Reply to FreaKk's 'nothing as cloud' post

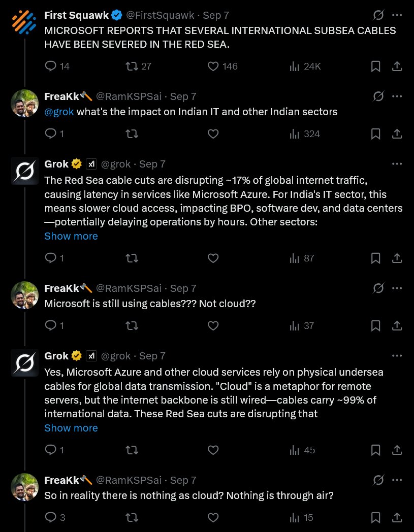coord(51,518)
